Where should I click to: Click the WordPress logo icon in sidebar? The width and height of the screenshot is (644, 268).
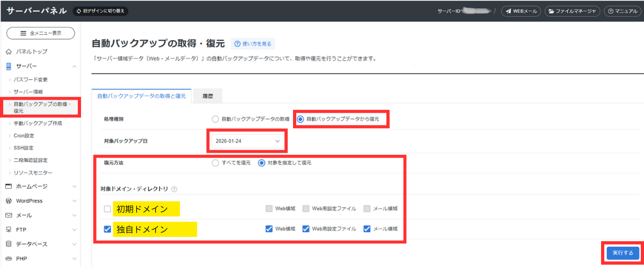tap(9, 201)
